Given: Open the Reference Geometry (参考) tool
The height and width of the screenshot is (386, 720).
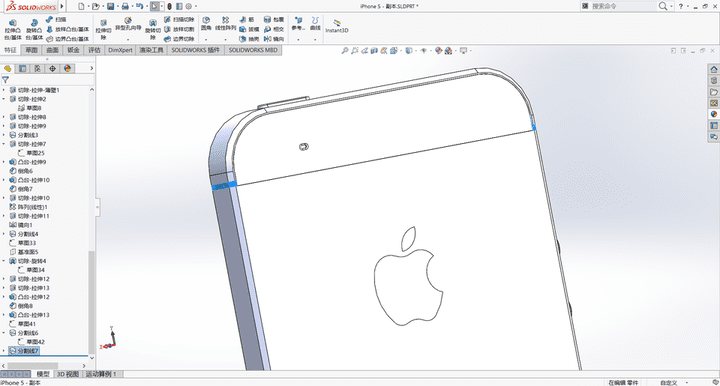Looking at the screenshot, I should (298, 24).
